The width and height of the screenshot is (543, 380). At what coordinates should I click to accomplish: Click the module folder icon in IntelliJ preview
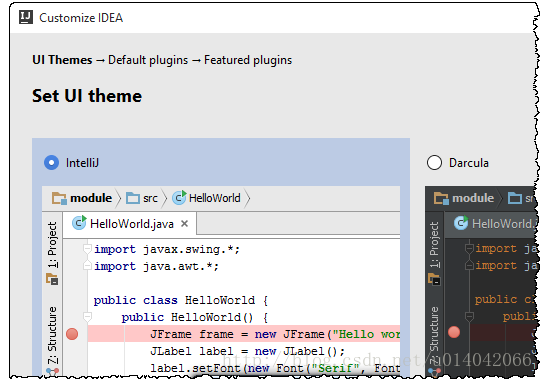[59, 198]
